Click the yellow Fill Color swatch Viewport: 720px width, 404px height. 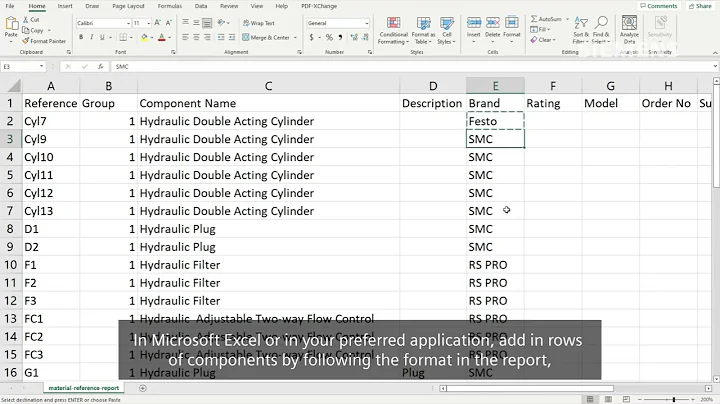click(x=144, y=37)
